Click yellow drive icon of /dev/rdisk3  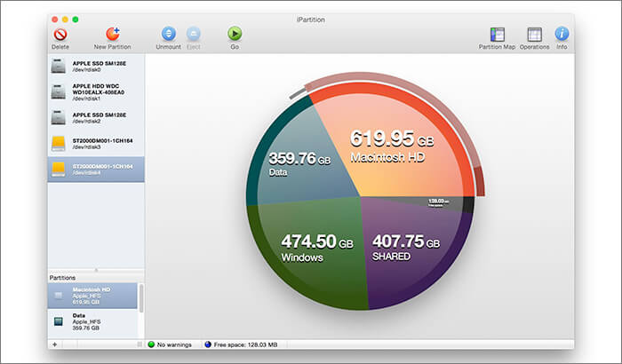pyautogui.click(x=59, y=144)
